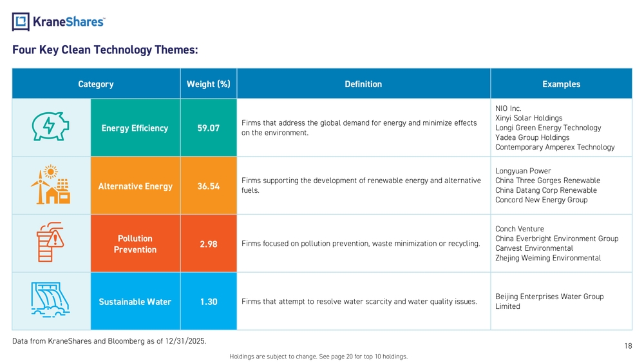Click Beijing Enterprises Water Group text
The width and height of the screenshot is (644, 363).
coord(549,297)
